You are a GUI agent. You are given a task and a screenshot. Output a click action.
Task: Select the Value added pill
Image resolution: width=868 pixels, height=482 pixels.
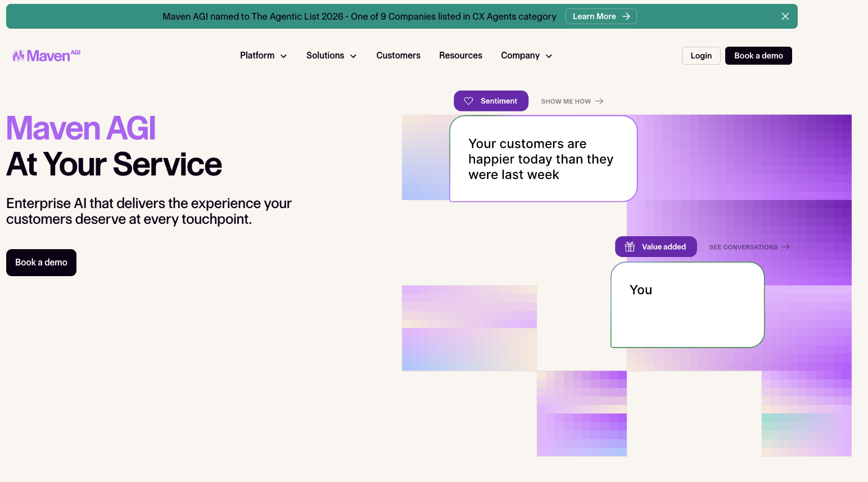click(656, 247)
